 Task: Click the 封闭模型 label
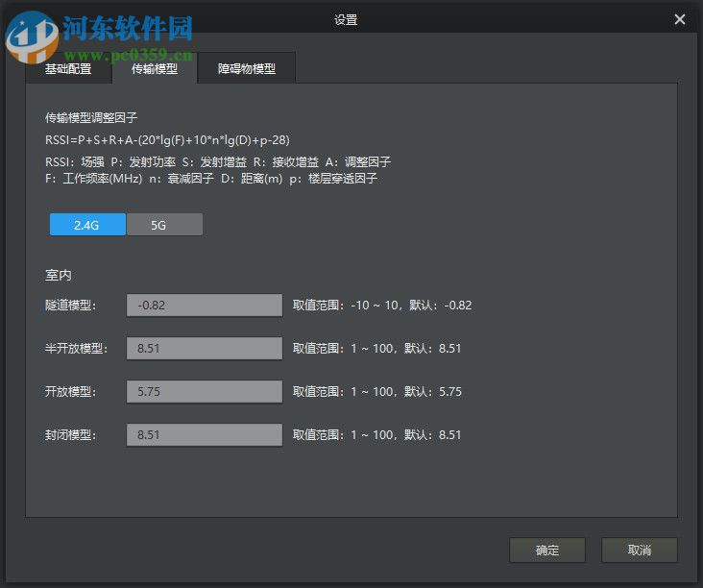[x=70, y=434]
